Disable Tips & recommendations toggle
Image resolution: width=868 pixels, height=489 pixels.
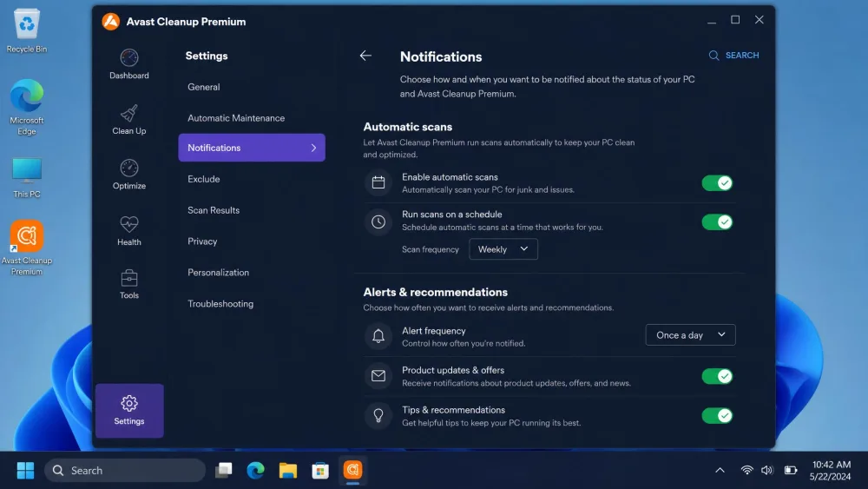717,415
